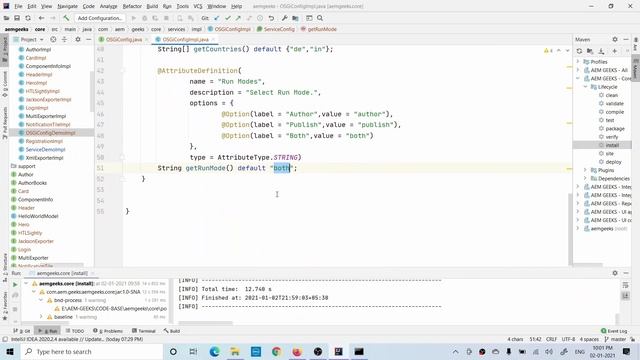
Task: Click the Git Rollback undo icon
Action: (x=271, y=18)
